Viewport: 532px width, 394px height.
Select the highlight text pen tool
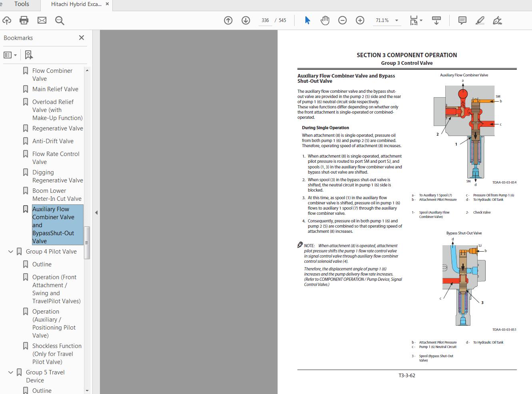[480, 20]
